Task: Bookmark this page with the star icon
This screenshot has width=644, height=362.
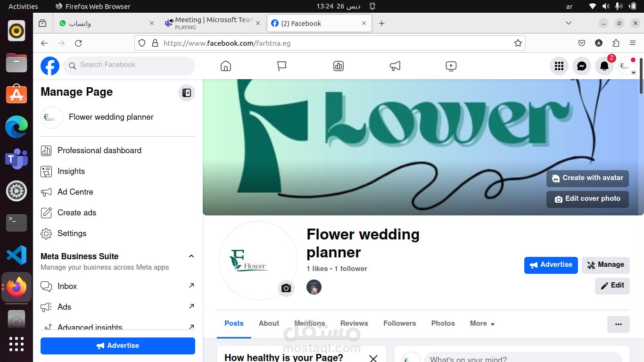Action: 518,43
